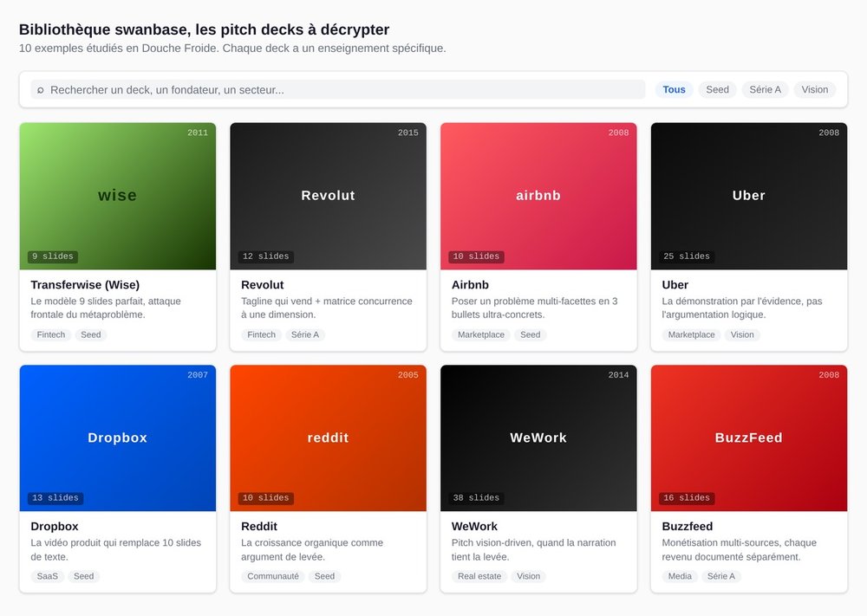
Task: Open the reddit deck cover thumbnail
Action: coord(328,438)
